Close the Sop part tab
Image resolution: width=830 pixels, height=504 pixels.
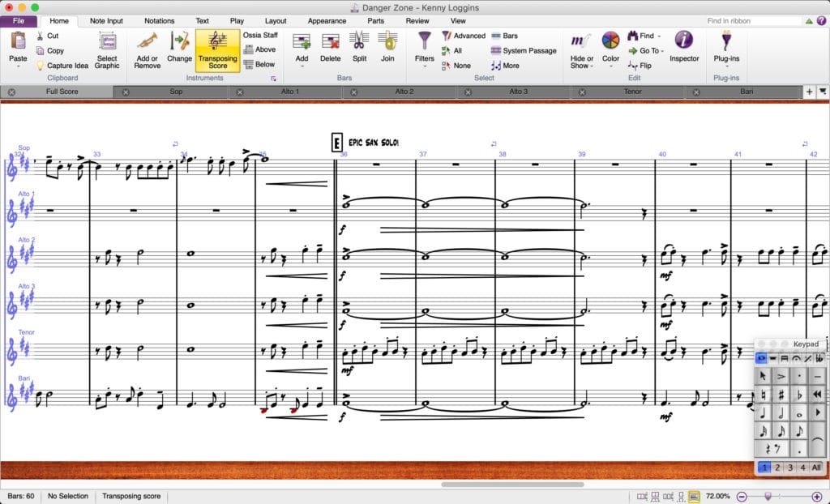[x=126, y=92]
